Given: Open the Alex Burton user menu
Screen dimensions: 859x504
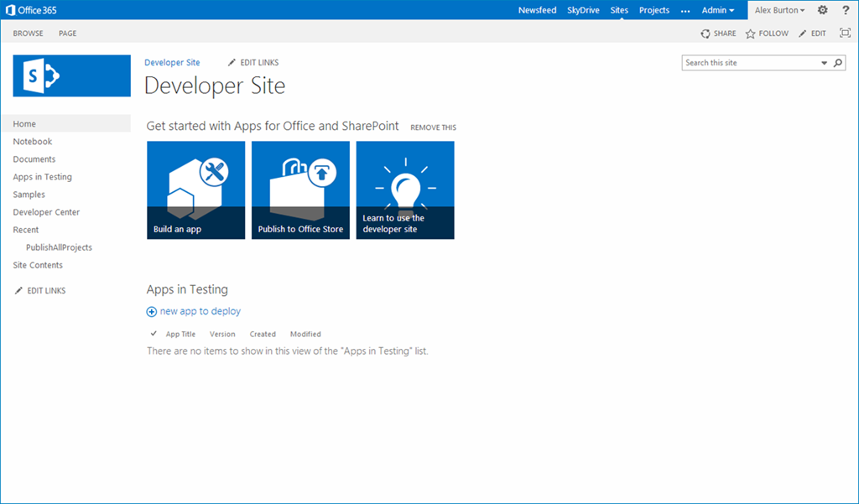Looking at the screenshot, I should 779,10.
